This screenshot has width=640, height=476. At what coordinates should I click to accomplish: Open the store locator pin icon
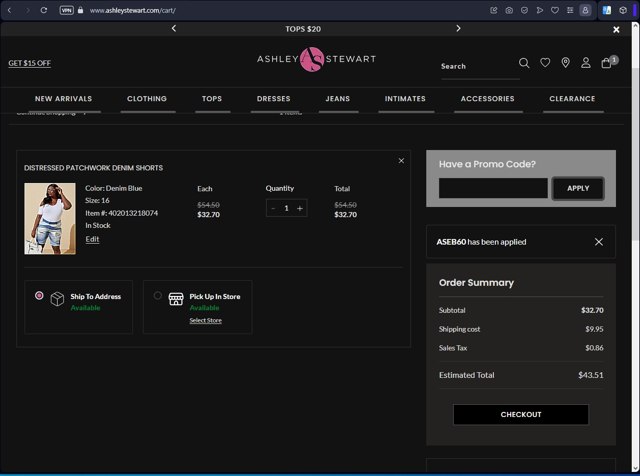click(x=565, y=62)
